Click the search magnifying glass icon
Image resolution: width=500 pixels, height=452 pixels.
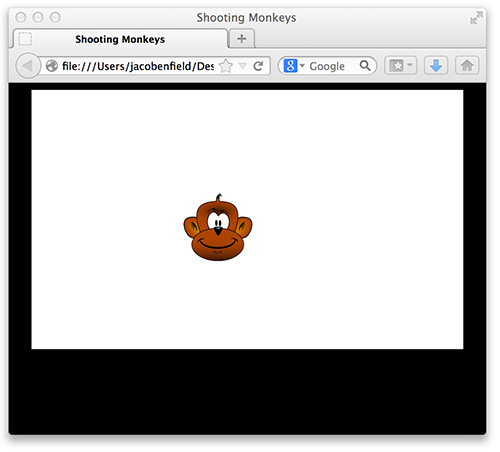[x=365, y=66]
